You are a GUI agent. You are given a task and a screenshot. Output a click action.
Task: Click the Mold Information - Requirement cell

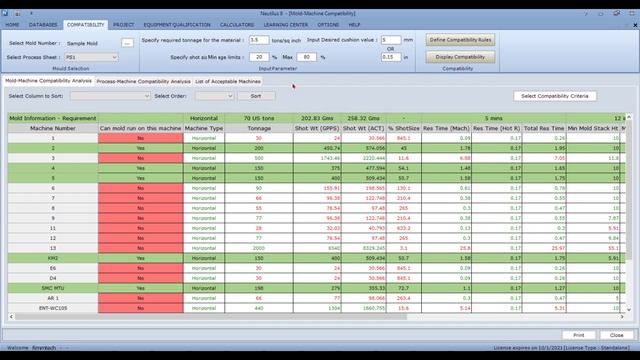click(x=53, y=118)
